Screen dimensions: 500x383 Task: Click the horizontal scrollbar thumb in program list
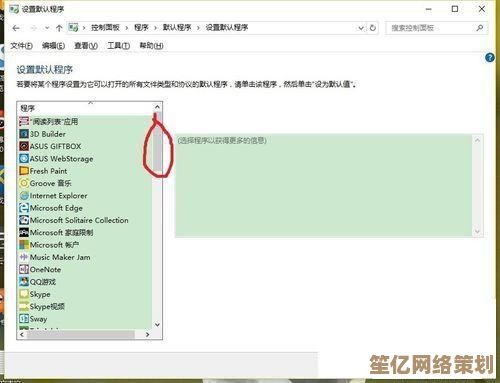pyautogui.click(x=81, y=335)
